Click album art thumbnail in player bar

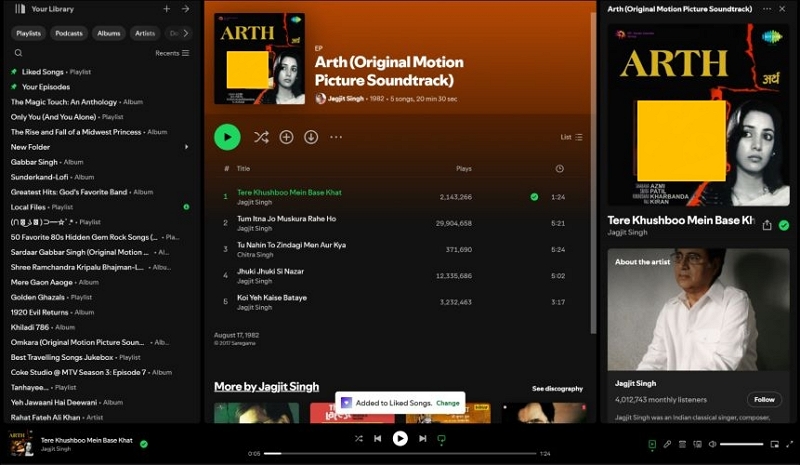(x=20, y=443)
